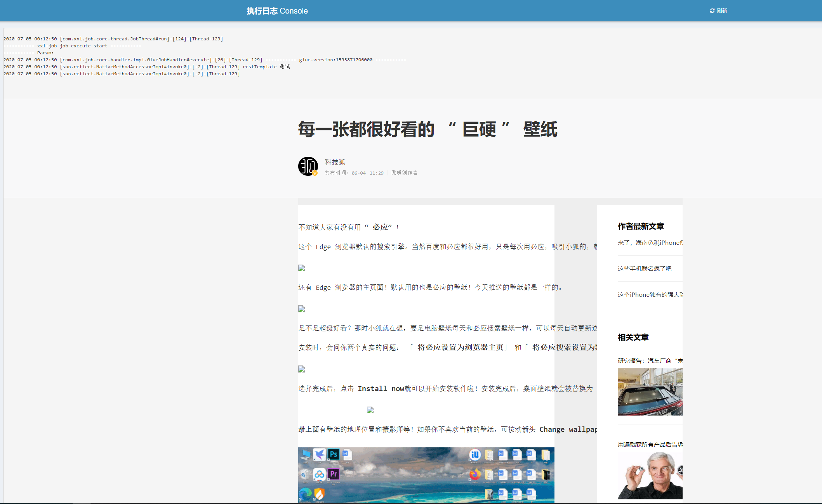The width and height of the screenshot is (822, 504).
Task: Open the 科技狐 author name link
Action: pyautogui.click(x=335, y=162)
